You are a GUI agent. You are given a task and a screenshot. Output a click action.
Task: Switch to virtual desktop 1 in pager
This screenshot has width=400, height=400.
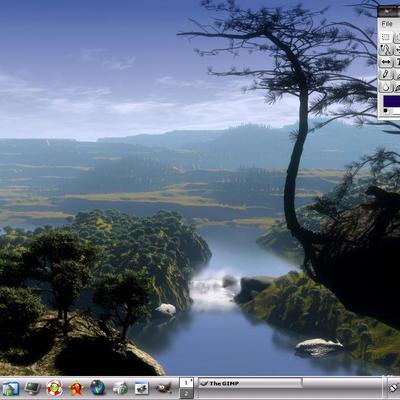[x=186, y=382]
